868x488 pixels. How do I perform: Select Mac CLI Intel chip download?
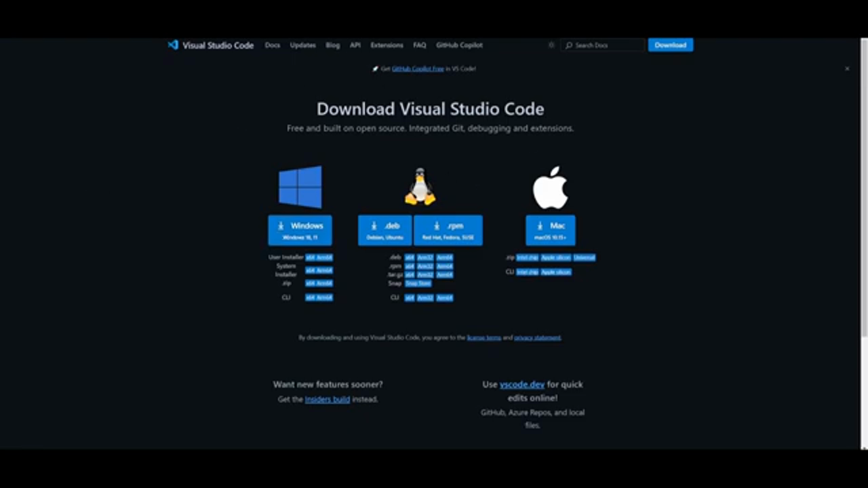pyautogui.click(x=528, y=272)
